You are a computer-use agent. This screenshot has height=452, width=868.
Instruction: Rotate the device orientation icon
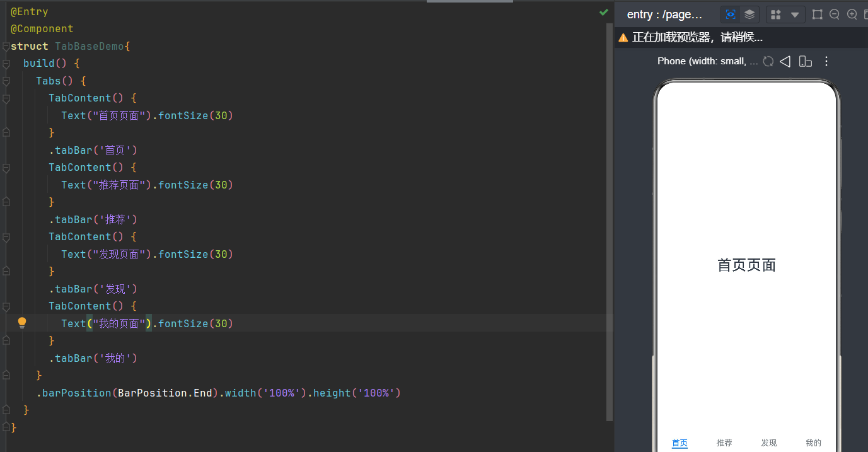(x=805, y=61)
